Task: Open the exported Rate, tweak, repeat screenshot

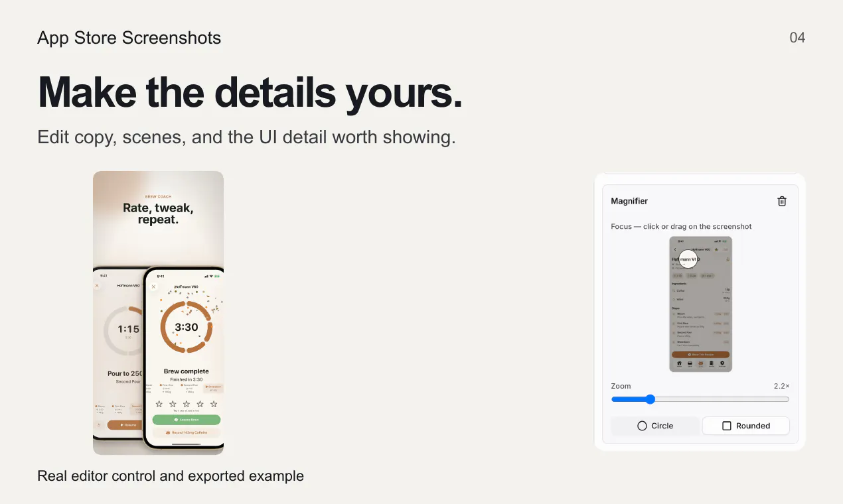Action: point(158,313)
